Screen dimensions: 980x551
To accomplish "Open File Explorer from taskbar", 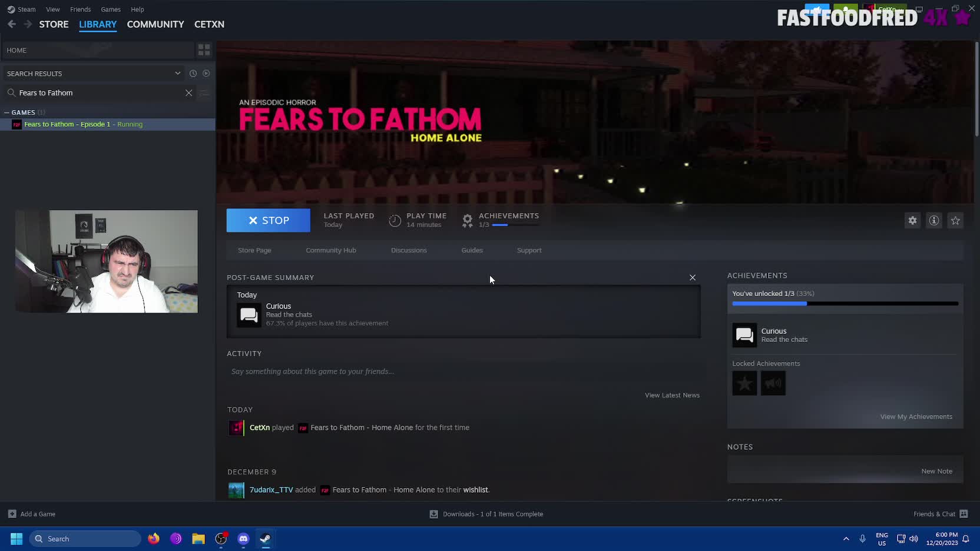I will point(198,539).
